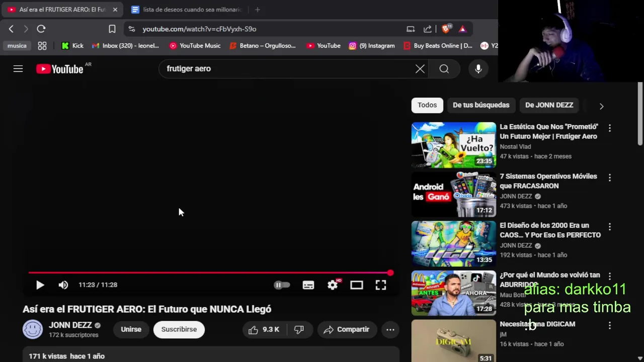Open options for Por qué el Mundo video

point(610,276)
